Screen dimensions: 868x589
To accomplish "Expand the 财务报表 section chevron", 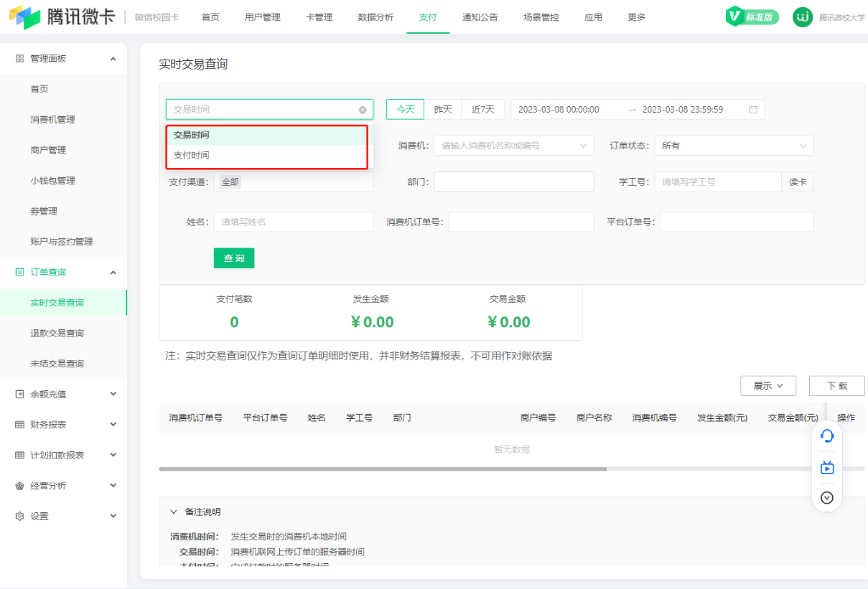I will click(113, 425).
